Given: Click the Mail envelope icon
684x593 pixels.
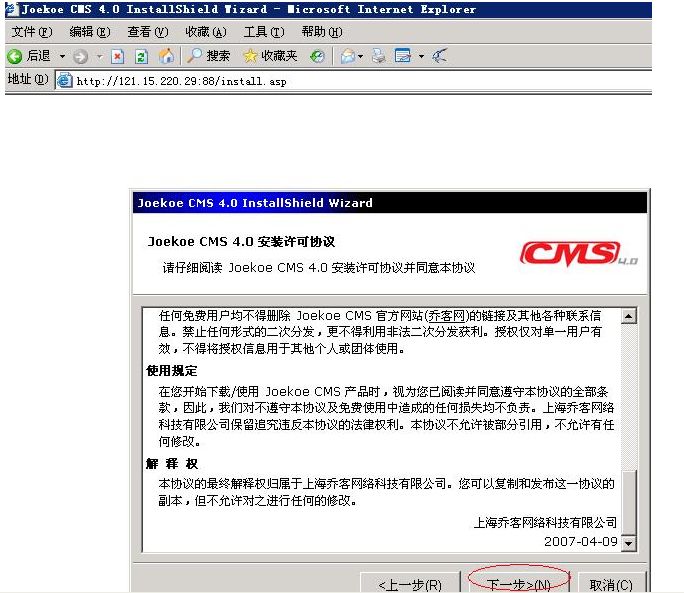Looking at the screenshot, I should [348, 56].
